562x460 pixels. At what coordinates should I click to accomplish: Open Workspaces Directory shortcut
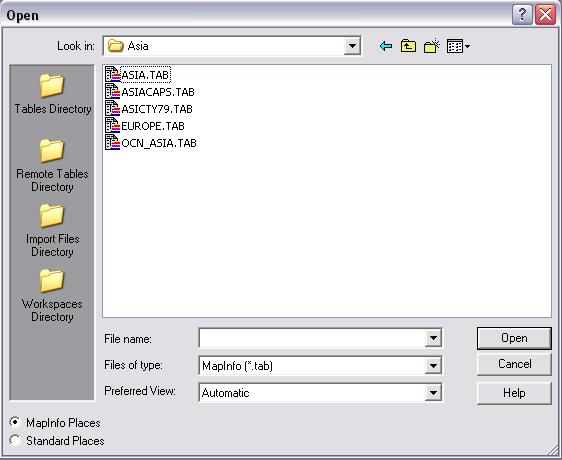pyautogui.click(x=52, y=295)
